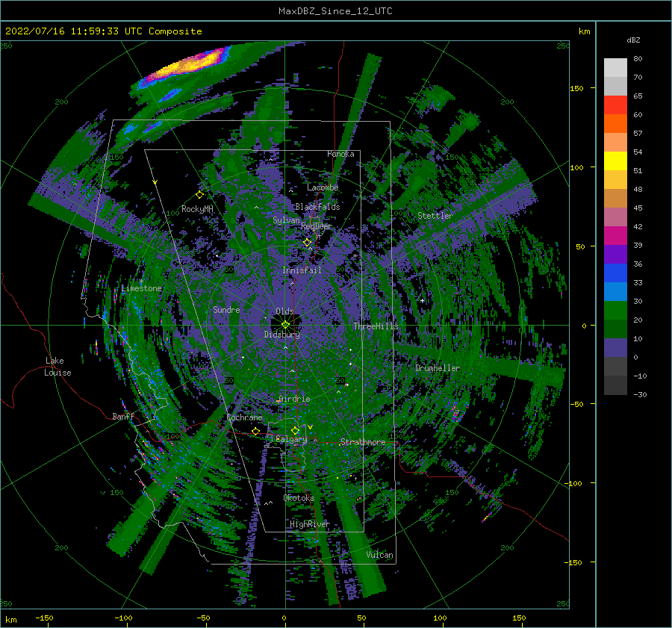Click the yellow diamond marker below the RedDeer label
Screen dimensions: 672x628
[307, 243]
